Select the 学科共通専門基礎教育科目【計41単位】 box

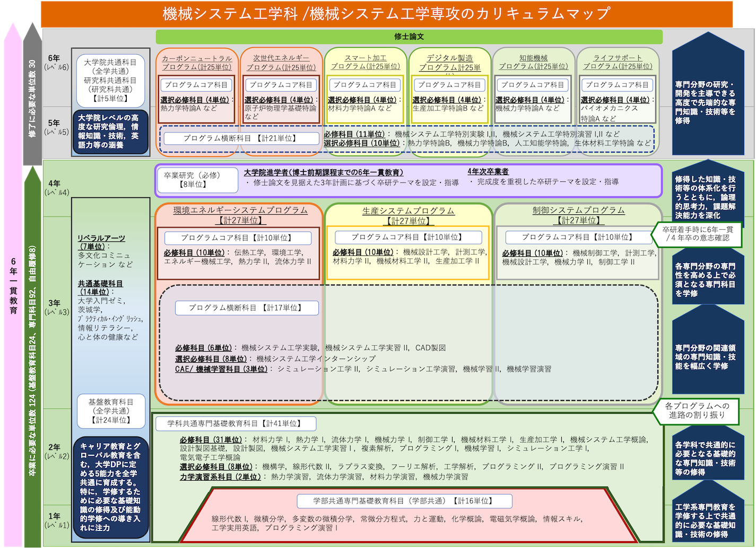tap(236, 423)
